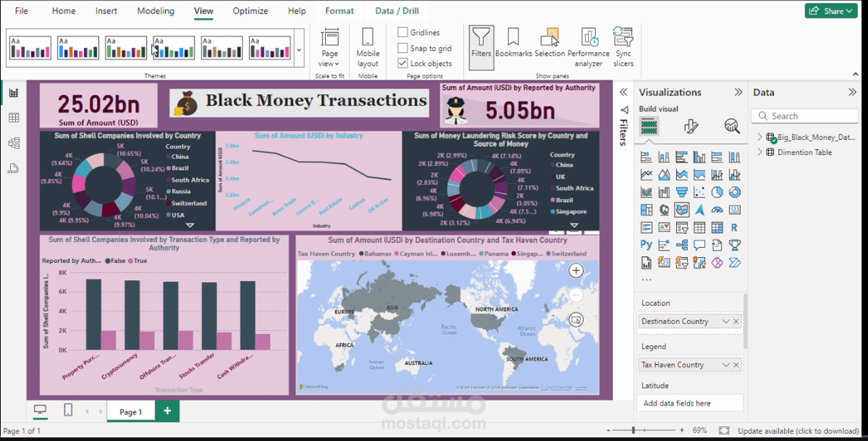Viewport: 868px width, 441px height.
Task: Open Model view in left sidebar
Action: tap(14, 143)
